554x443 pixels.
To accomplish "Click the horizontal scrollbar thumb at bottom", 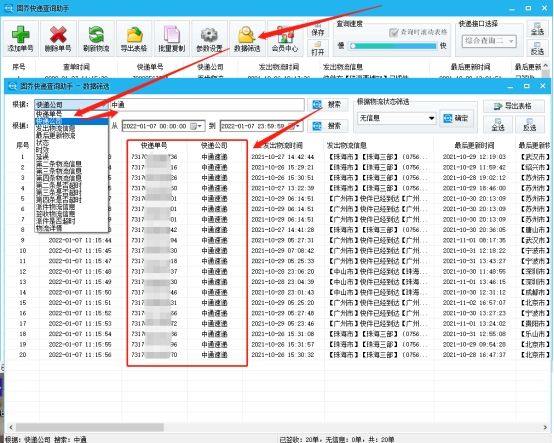I will [89, 427].
